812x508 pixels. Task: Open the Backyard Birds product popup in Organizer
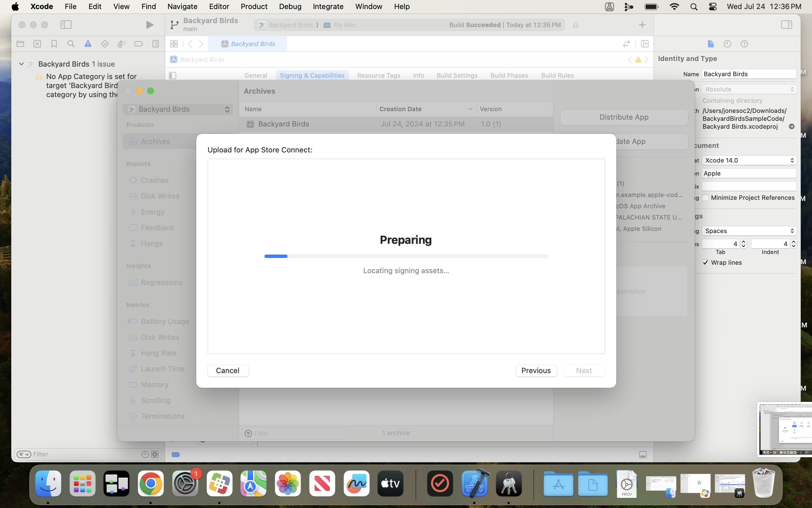[x=178, y=109]
